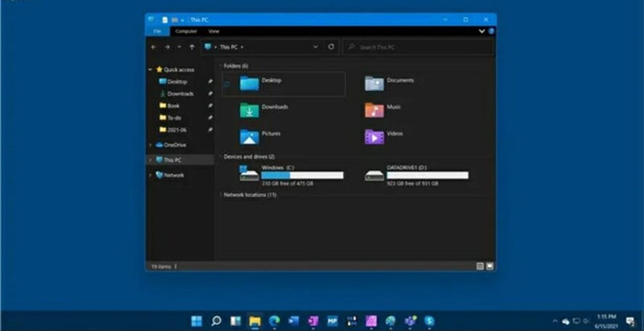Open the volume control in the tray
This screenshot has height=331, width=644.
[587, 321]
